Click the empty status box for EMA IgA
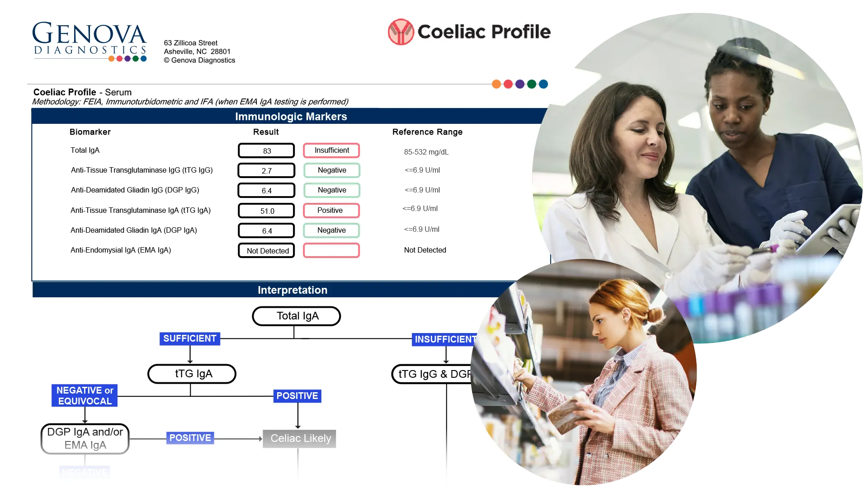 click(331, 250)
